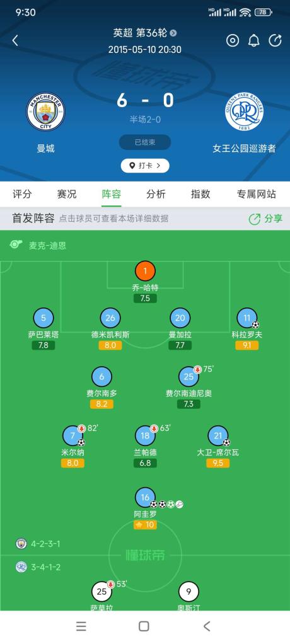Open the 分析 tab
The width and height of the screenshot is (290, 644).
[x=156, y=194]
